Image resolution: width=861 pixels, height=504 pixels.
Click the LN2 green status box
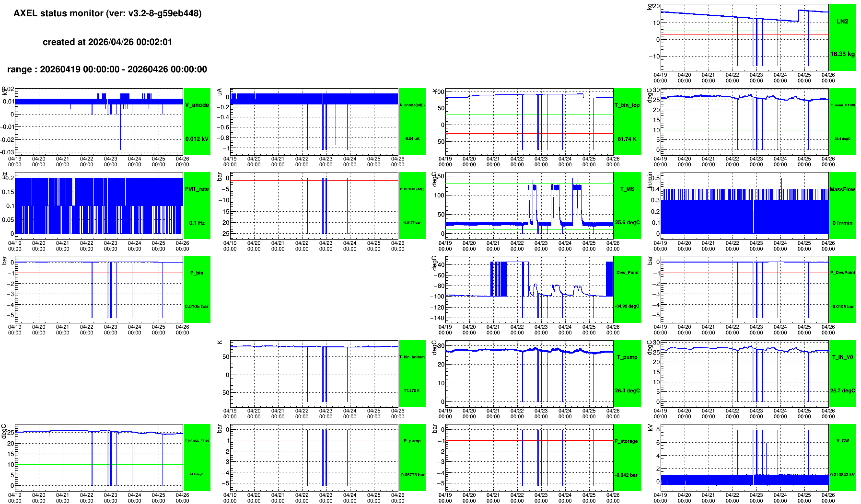(x=842, y=37)
